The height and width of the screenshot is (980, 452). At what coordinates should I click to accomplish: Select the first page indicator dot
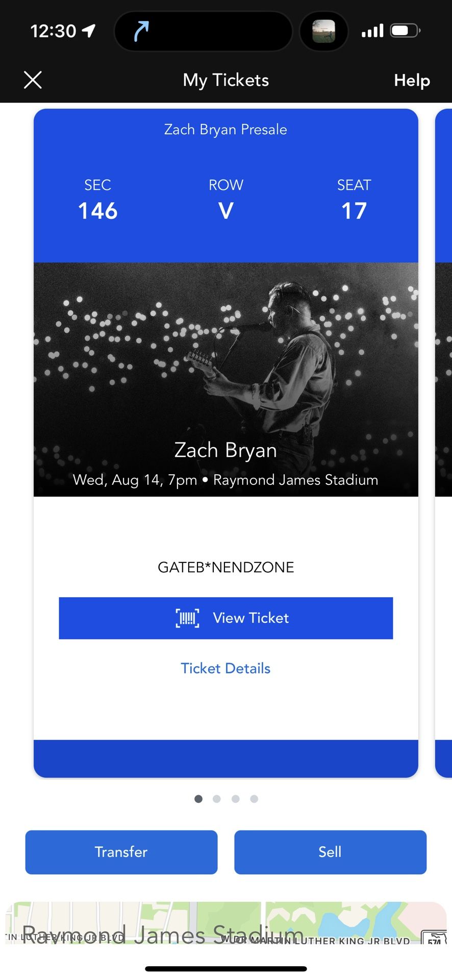(x=198, y=799)
